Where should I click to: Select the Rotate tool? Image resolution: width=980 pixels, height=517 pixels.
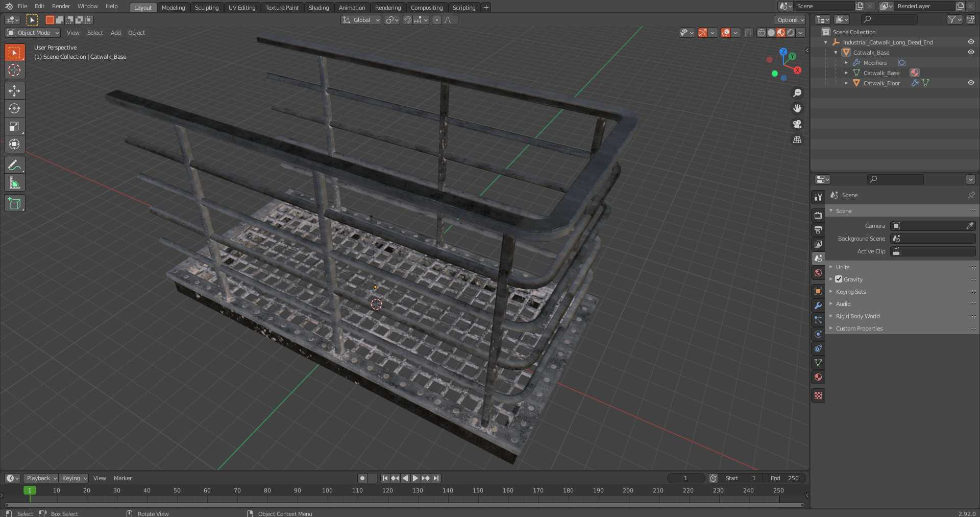coord(14,108)
